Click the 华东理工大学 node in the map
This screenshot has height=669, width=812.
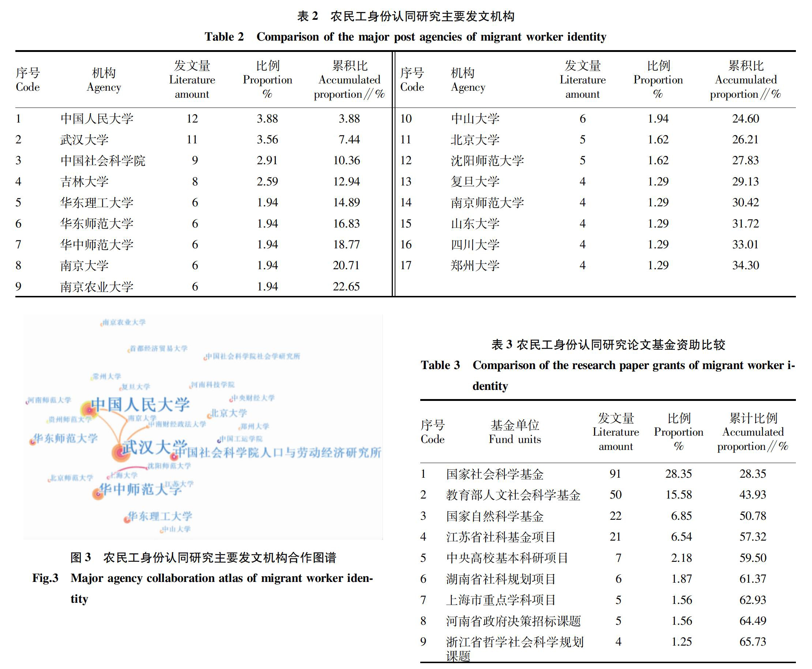159,516
